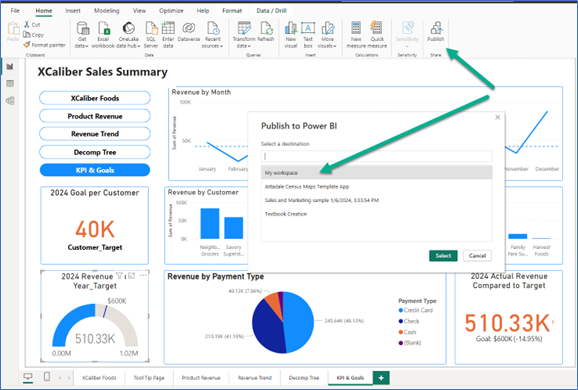Switch to Decomp Tree page tab
The width and height of the screenshot is (578, 390).
304,378
